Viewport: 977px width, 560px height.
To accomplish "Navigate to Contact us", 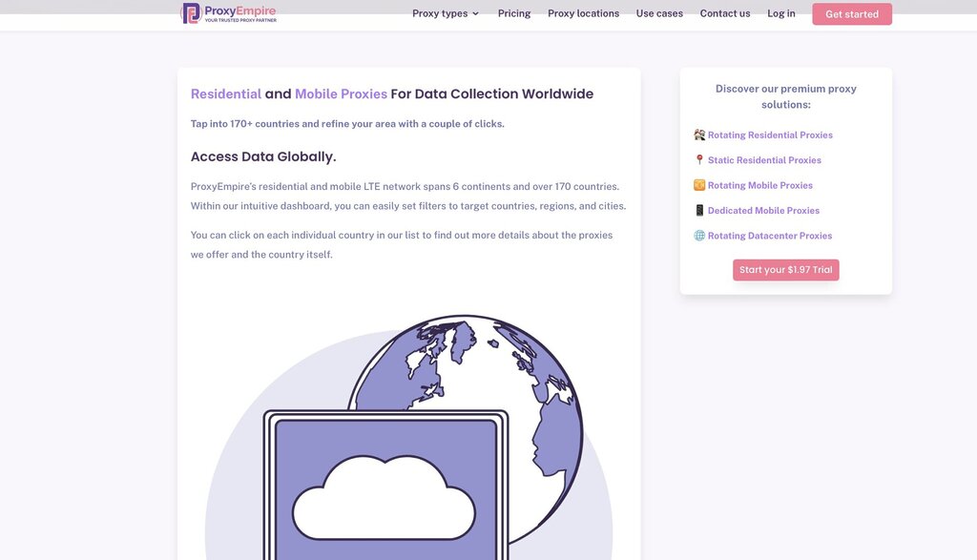I will [x=725, y=13].
